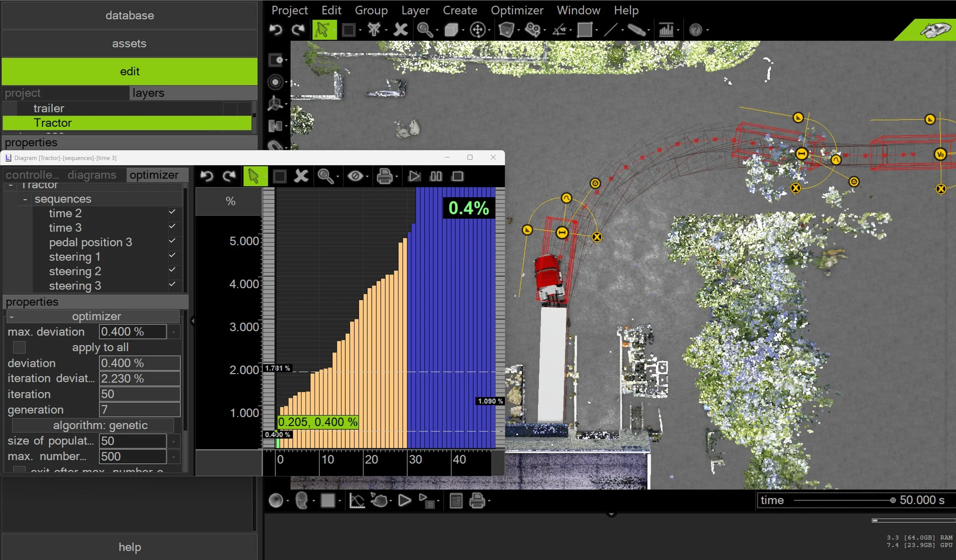
Task: Click the move/pan crosshair tool
Action: [478, 29]
